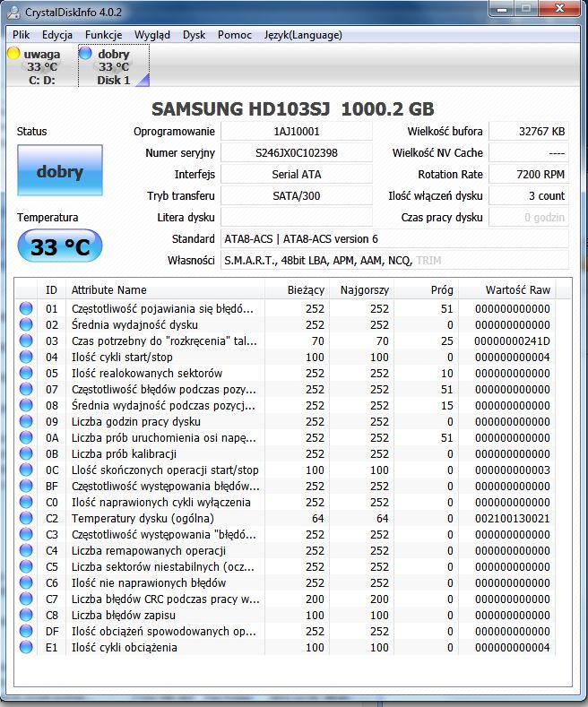Select the row Liczba godzin pracy dysku
588x707 pixels.
pos(286,421)
